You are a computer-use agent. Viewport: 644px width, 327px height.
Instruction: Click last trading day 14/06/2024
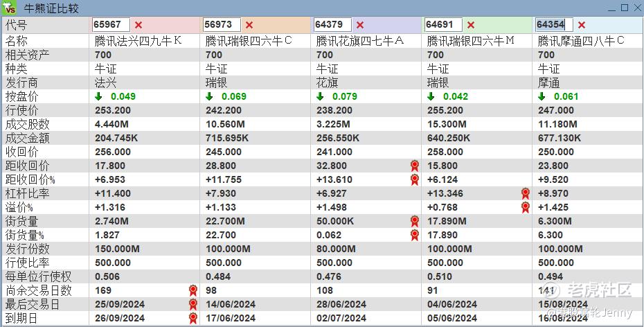[231, 304]
